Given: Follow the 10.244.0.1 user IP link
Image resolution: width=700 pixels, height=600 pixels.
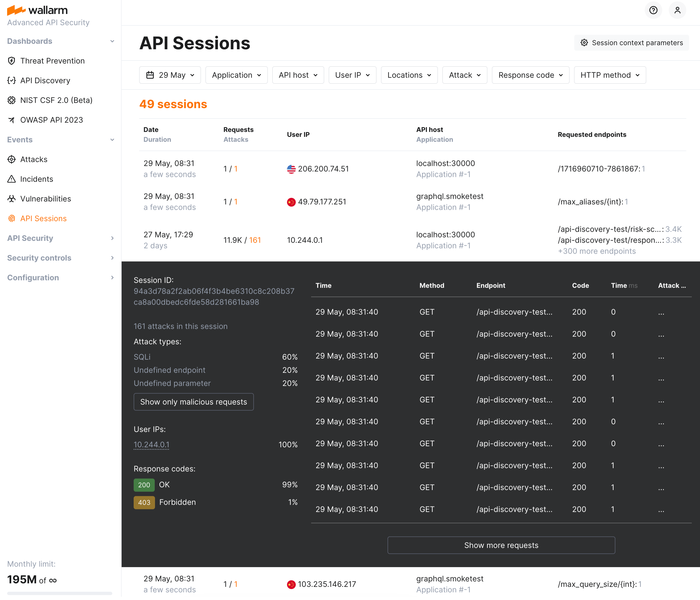Looking at the screenshot, I should [151, 444].
